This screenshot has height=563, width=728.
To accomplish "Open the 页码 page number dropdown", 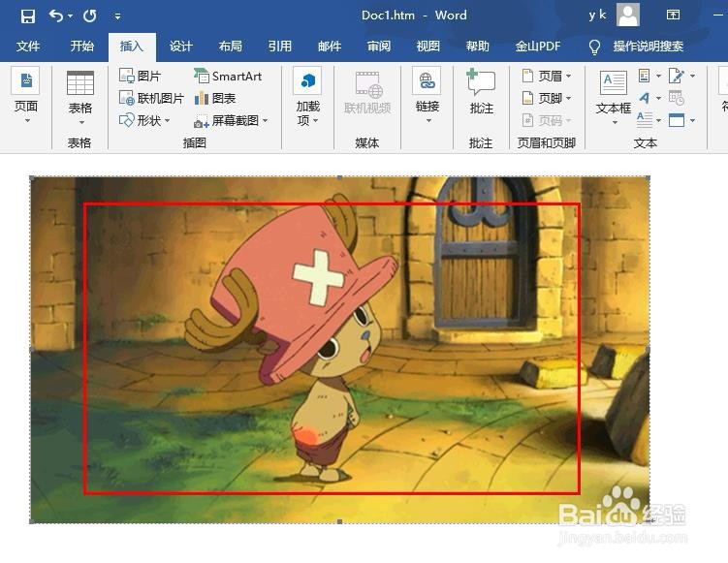I will tap(547, 120).
